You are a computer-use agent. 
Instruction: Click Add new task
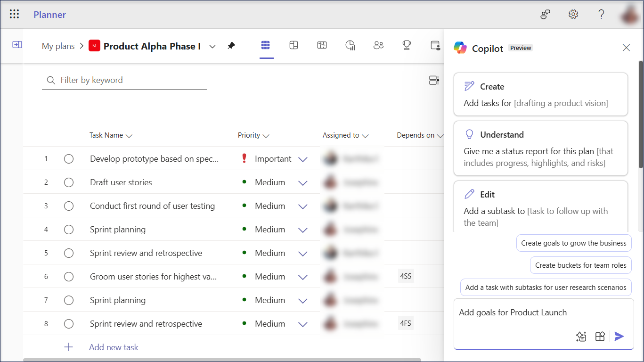click(113, 347)
